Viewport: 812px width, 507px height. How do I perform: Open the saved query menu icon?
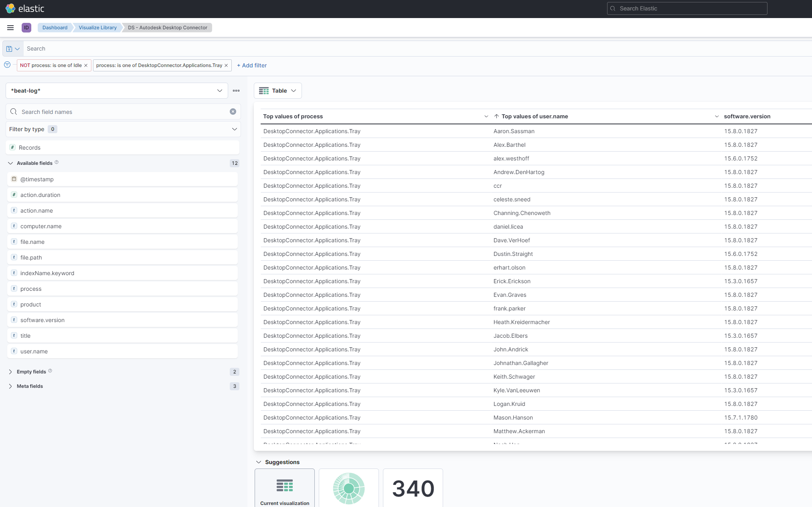click(13, 49)
